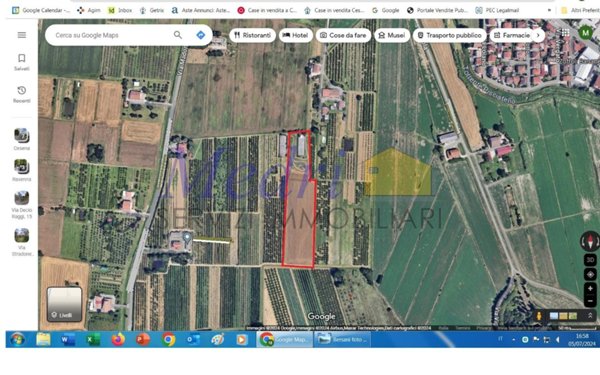Filter map by Cose da fare
Screen dimensions: 600x375
(x=343, y=35)
